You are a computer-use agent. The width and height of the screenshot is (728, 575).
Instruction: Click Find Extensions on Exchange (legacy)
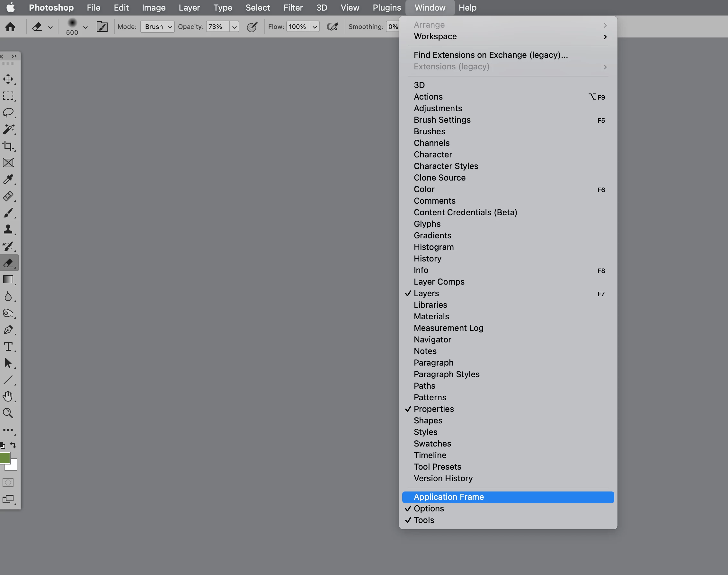click(x=491, y=55)
